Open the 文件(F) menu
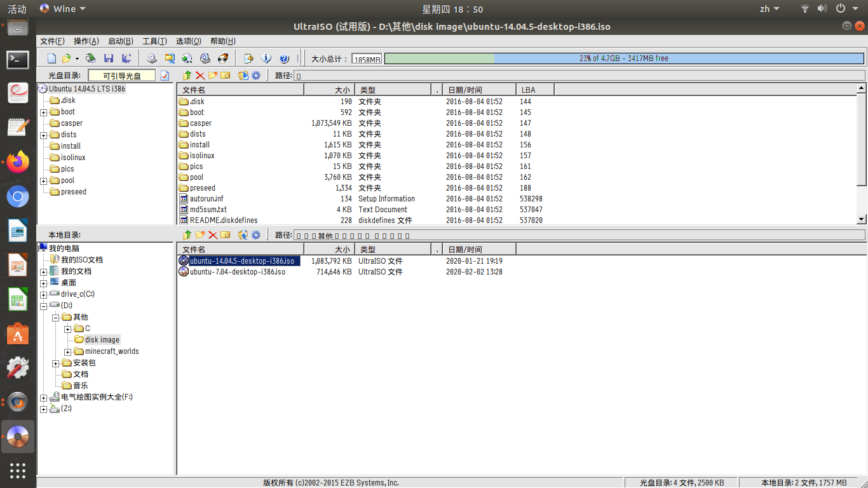This screenshot has width=868, height=488. point(52,41)
